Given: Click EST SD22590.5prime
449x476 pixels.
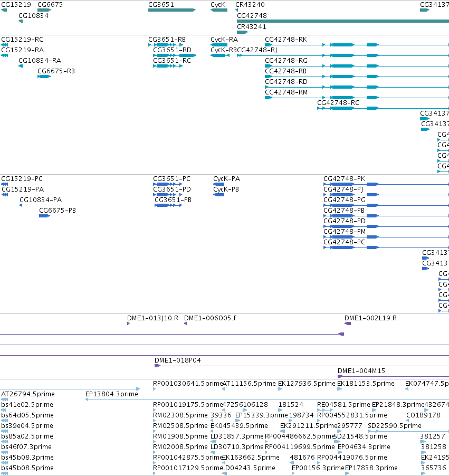Looking at the screenshot, I should 394,426.
